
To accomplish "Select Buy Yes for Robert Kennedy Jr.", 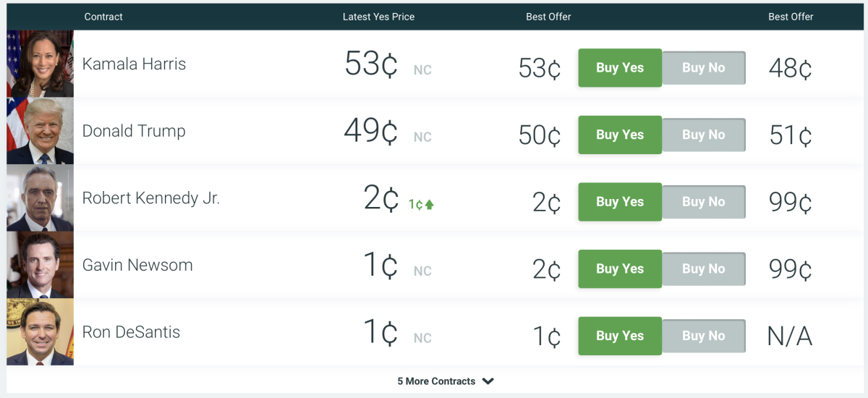I will pos(620,202).
